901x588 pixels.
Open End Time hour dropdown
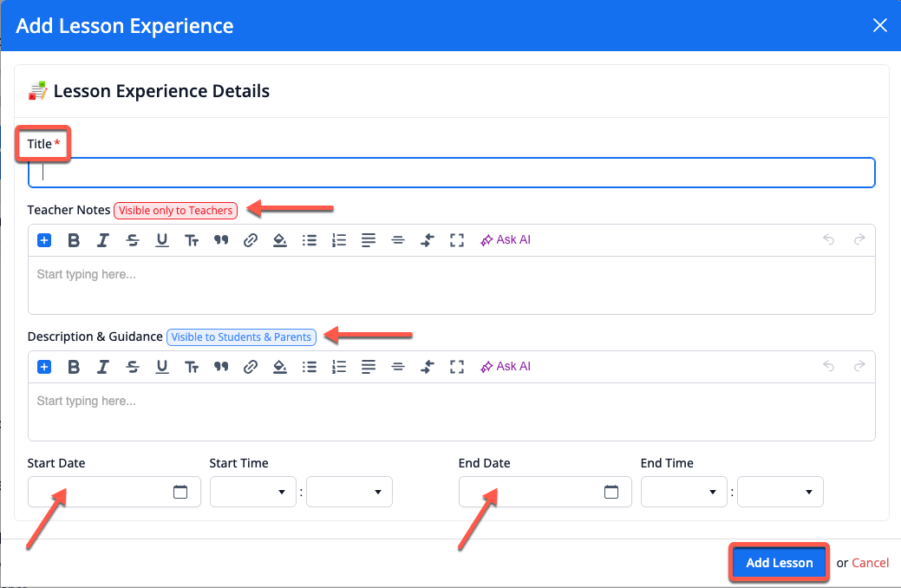coord(683,492)
